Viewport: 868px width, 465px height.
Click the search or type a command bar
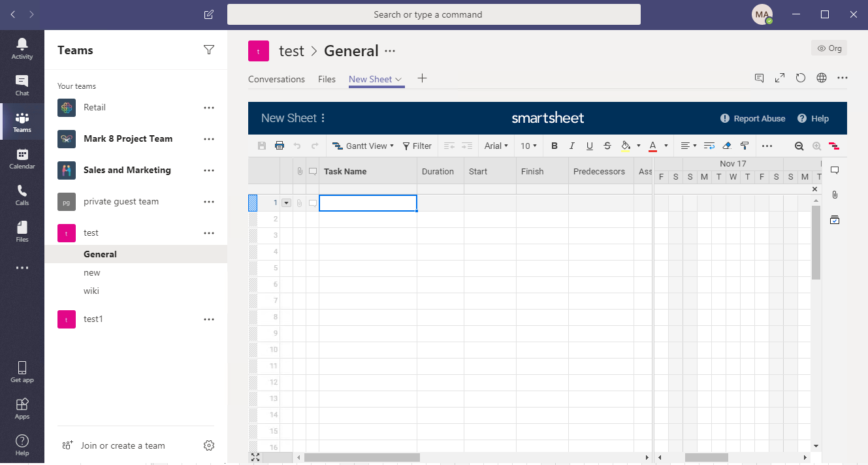(x=433, y=14)
